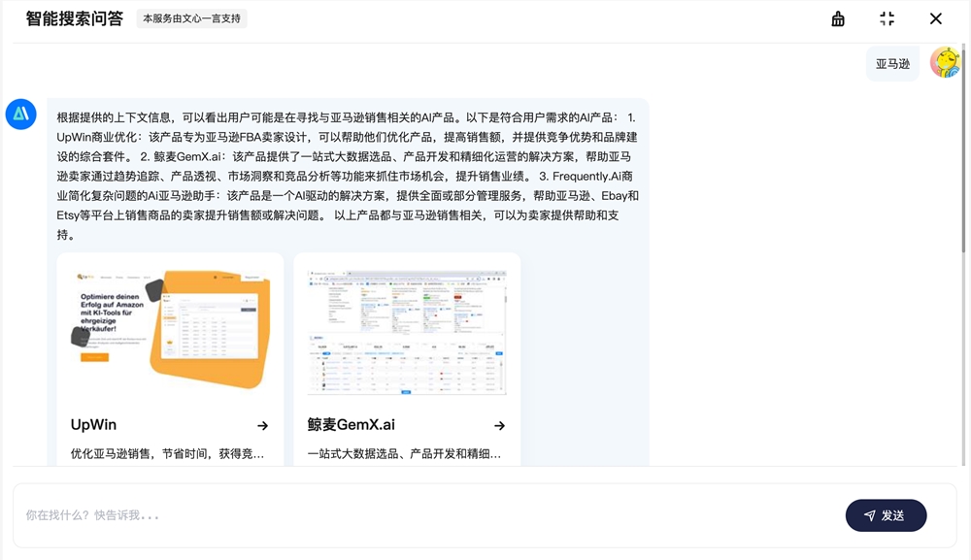
Task: Click the user's bee emoji avatar
Action: [x=943, y=62]
